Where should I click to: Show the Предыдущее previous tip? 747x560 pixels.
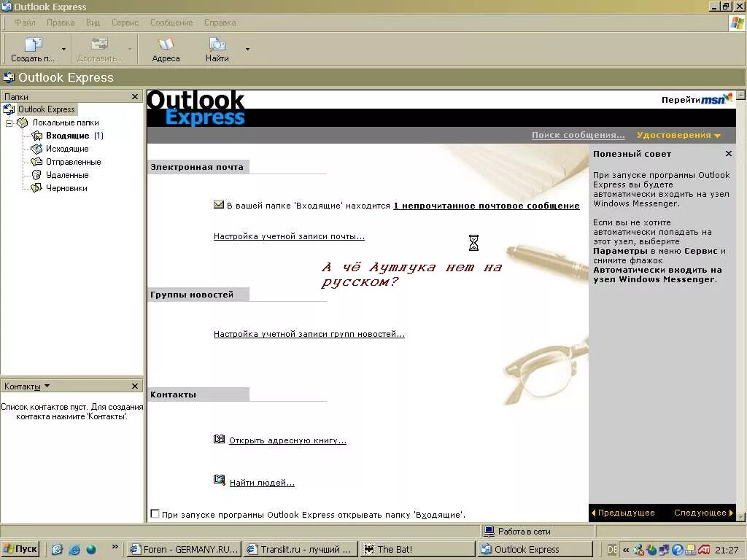623,513
